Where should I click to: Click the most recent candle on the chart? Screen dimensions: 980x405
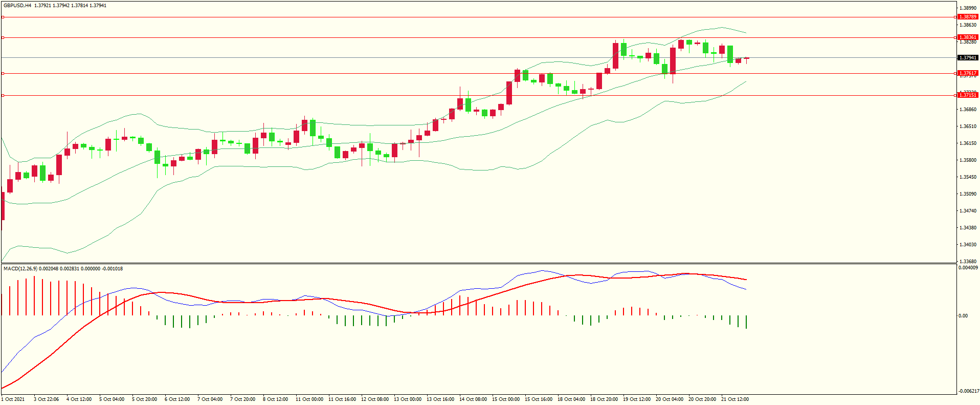pyautogui.click(x=747, y=59)
